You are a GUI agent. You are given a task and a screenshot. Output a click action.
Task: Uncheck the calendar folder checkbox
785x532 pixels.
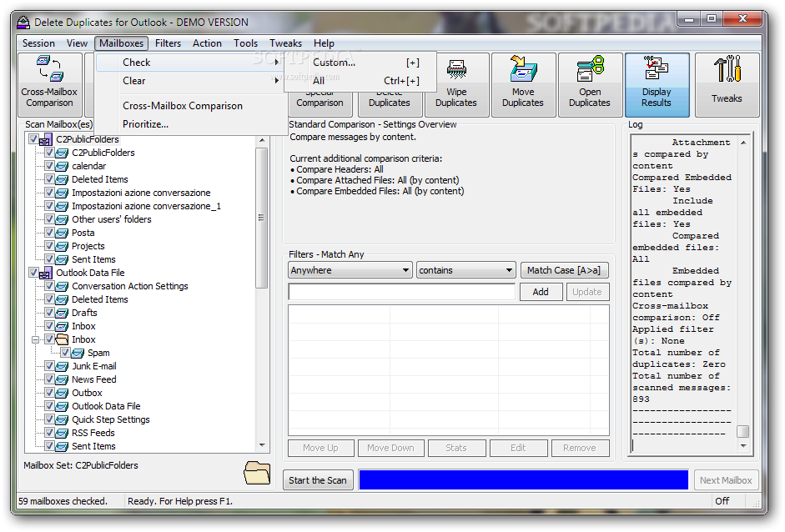click(x=49, y=166)
